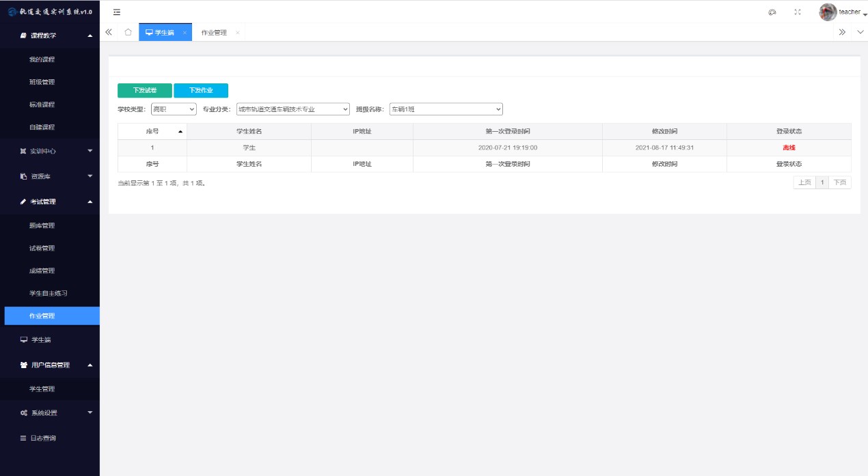Expand 实训中心 sidebar section
This screenshot has width=868, height=476.
coord(49,151)
